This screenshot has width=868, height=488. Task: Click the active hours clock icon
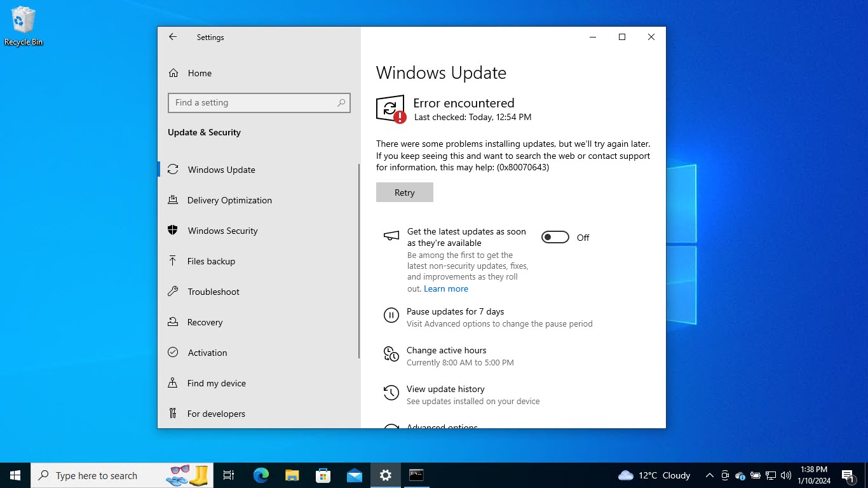[x=391, y=354]
